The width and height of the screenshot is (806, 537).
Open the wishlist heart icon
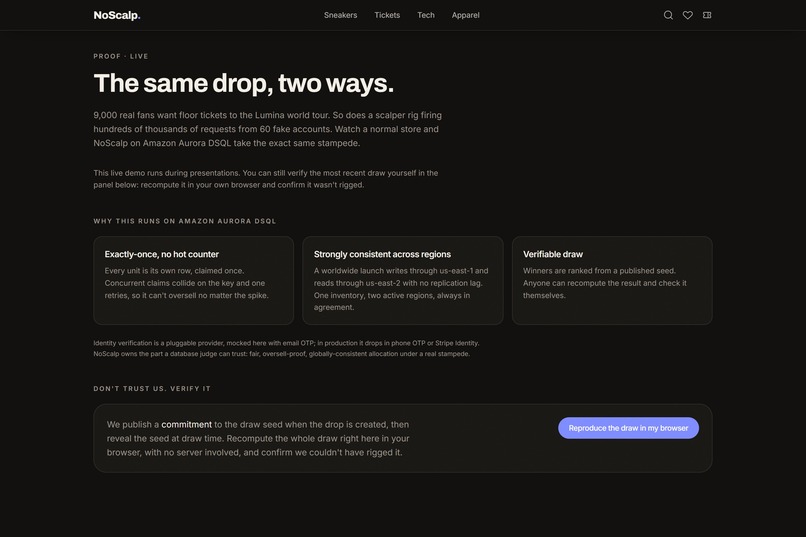(687, 15)
